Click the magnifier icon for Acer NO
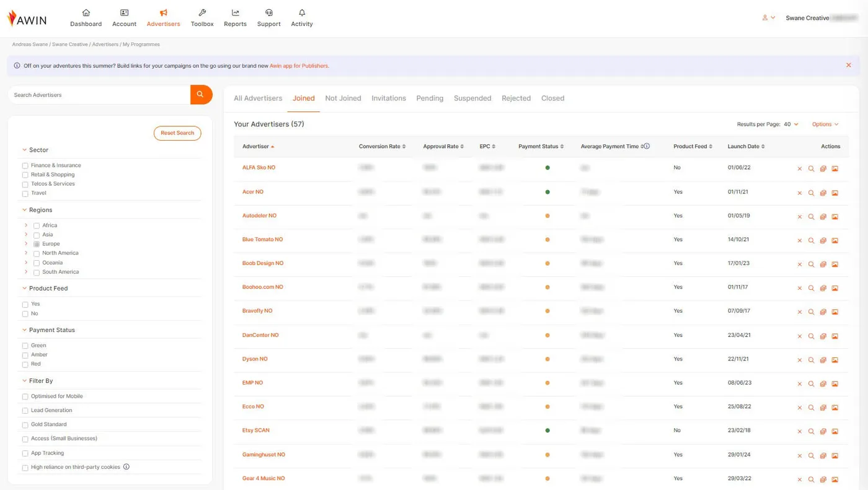 [811, 193]
